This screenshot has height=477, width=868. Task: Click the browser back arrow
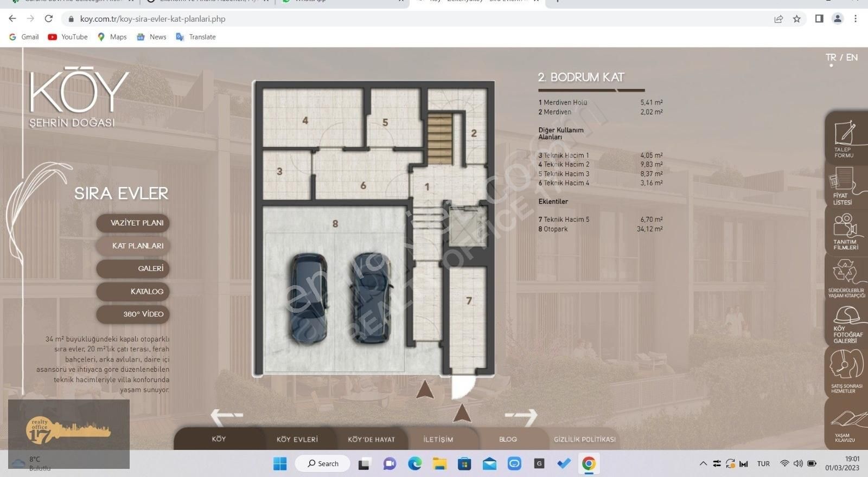pyautogui.click(x=12, y=18)
